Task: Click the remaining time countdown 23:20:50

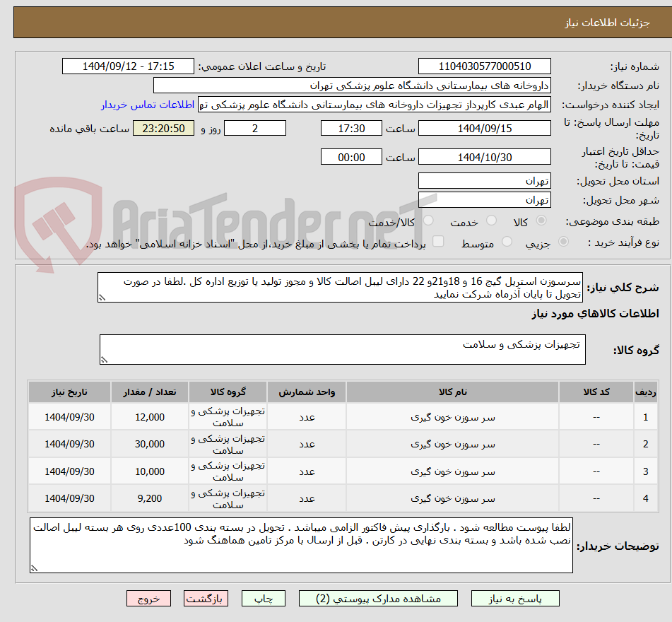Action: point(163,128)
